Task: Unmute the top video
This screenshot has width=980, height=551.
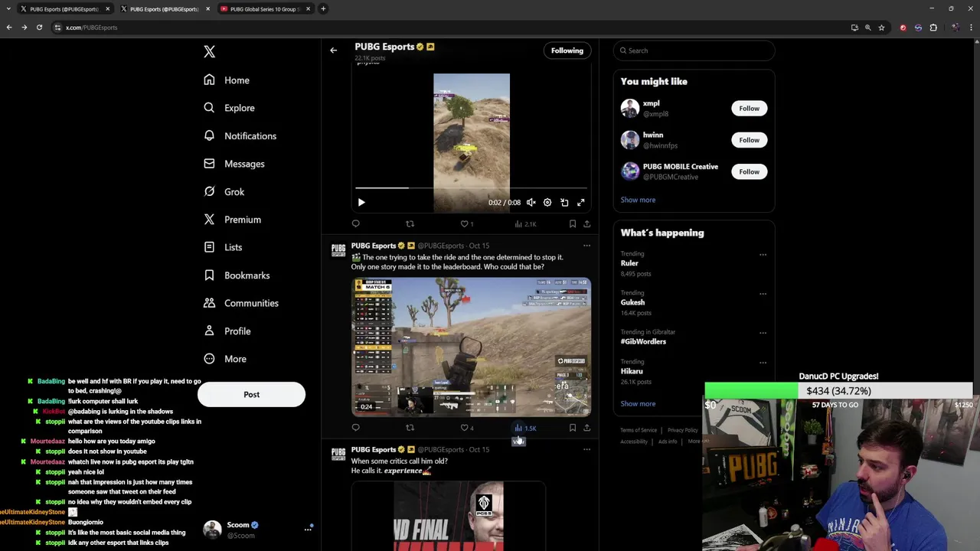Action: [531, 203]
